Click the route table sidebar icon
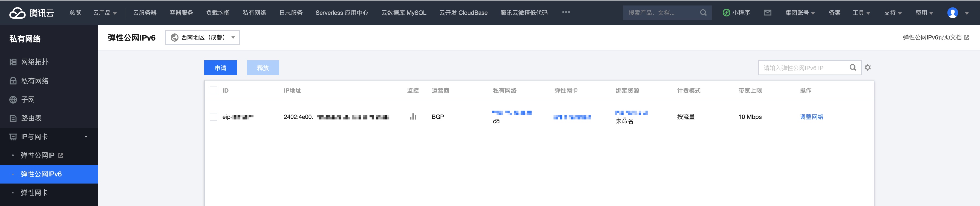980x206 pixels. click(x=13, y=118)
